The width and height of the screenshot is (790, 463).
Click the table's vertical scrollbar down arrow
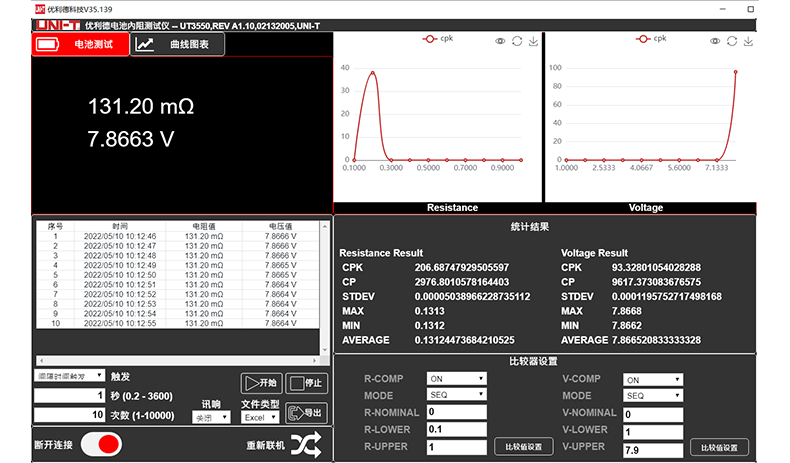324,349
